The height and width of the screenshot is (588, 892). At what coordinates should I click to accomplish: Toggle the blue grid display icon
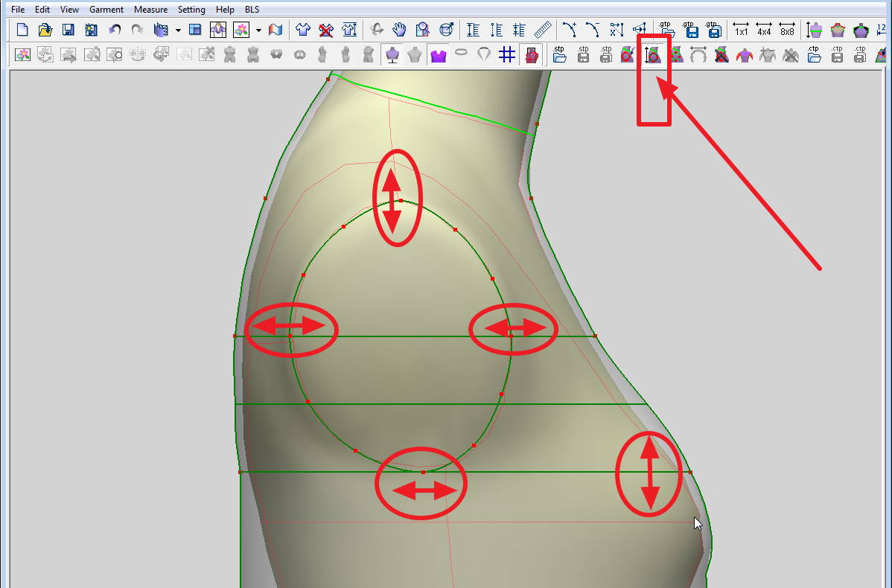click(x=507, y=55)
